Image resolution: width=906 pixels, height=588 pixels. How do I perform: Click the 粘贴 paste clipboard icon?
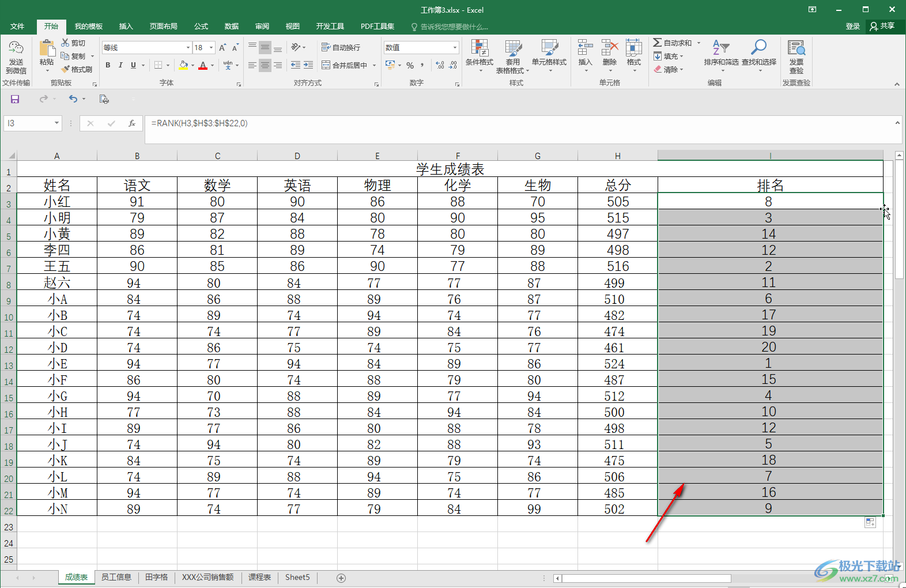pos(47,48)
